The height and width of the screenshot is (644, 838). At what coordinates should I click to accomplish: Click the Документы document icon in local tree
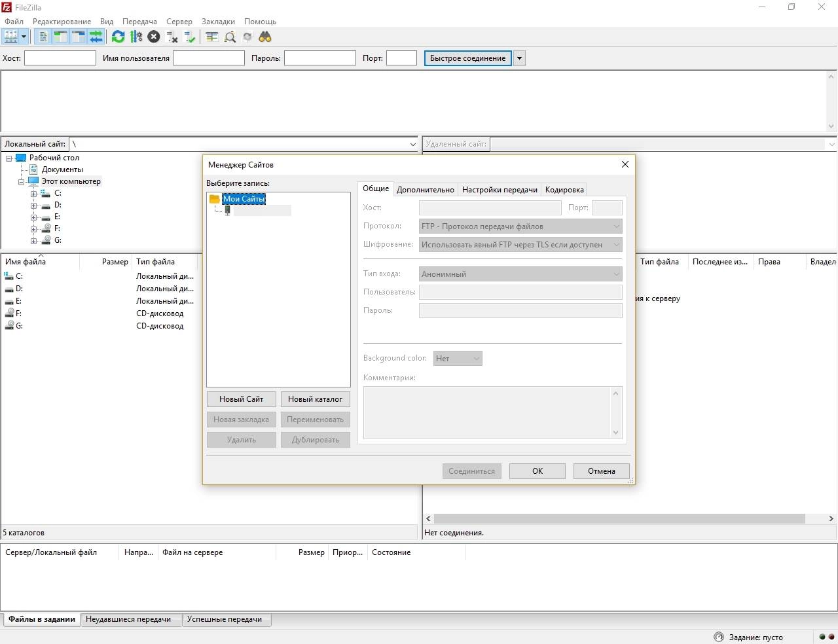34,170
